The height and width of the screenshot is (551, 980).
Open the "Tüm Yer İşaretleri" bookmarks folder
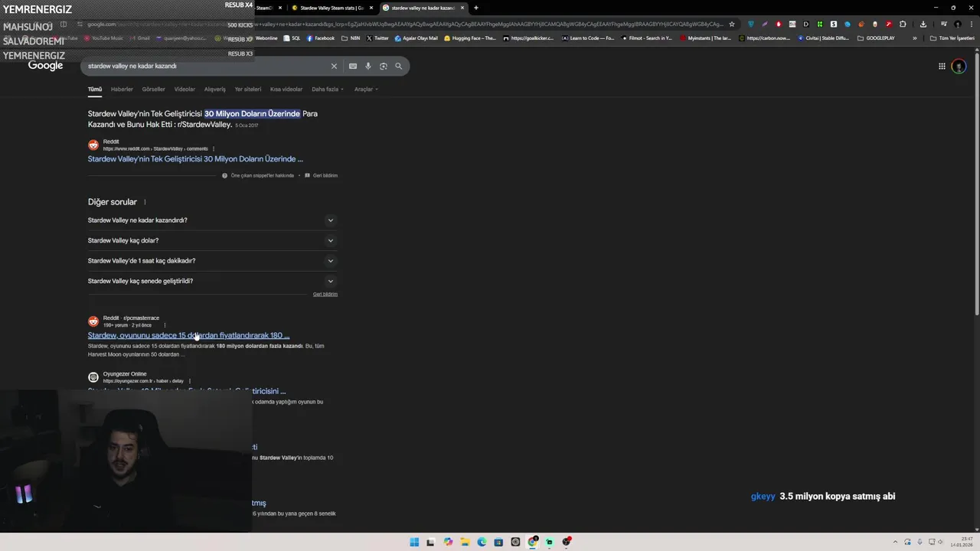pyautogui.click(x=953, y=38)
